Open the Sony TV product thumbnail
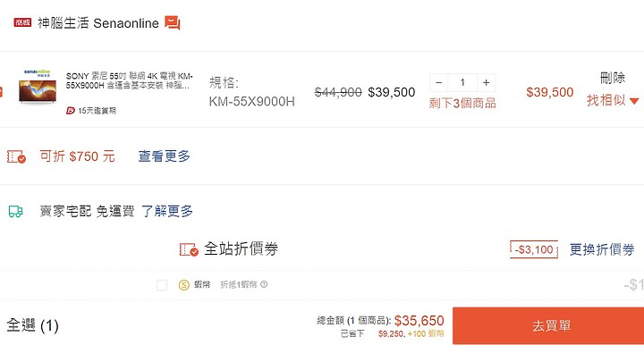The width and height of the screenshot is (644, 345). tap(37, 86)
